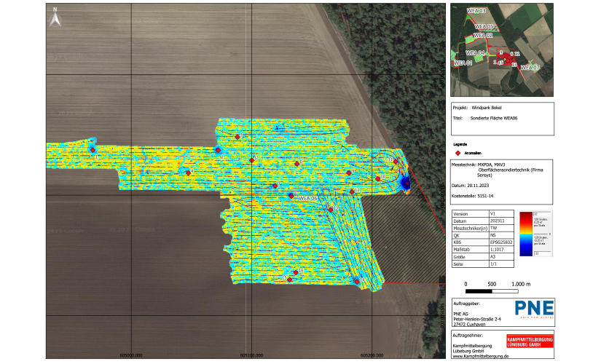Click anomaly marker 13
Screen dimensions: 601x364
pos(331,210)
